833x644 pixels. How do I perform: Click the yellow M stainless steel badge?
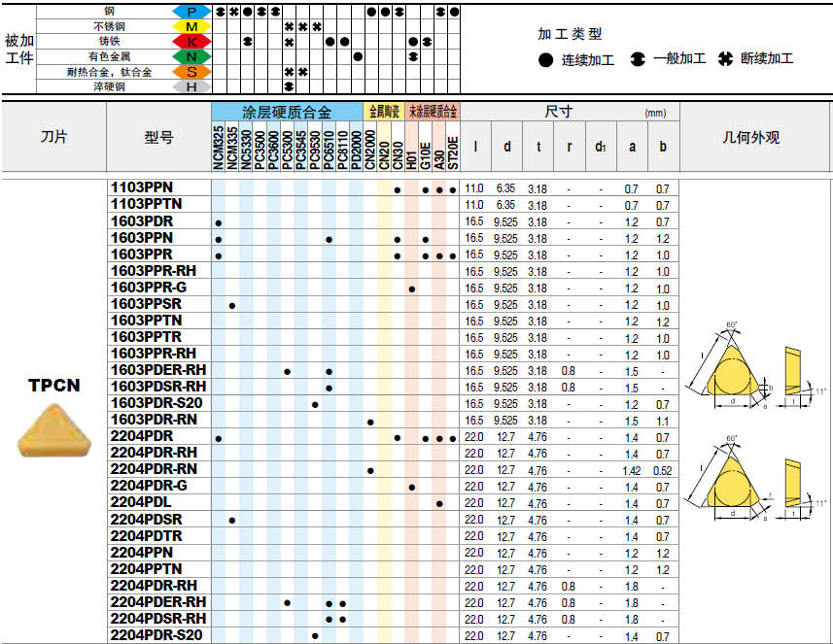click(191, 26)
